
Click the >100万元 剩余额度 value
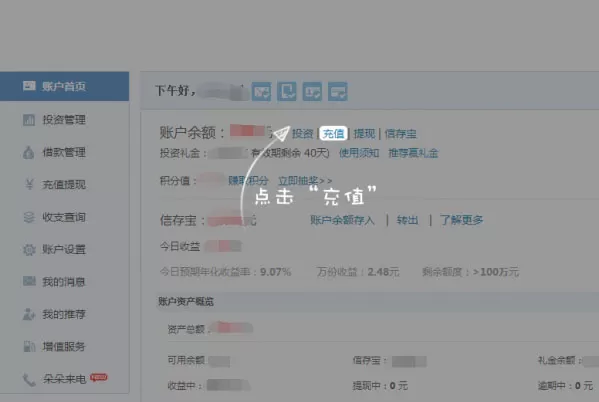[495, 272]
